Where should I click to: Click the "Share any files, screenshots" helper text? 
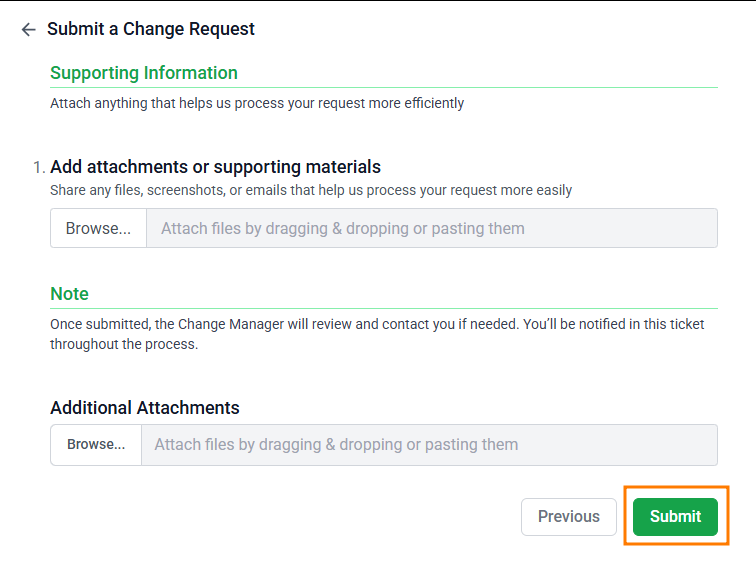click(x=311, y=190)
